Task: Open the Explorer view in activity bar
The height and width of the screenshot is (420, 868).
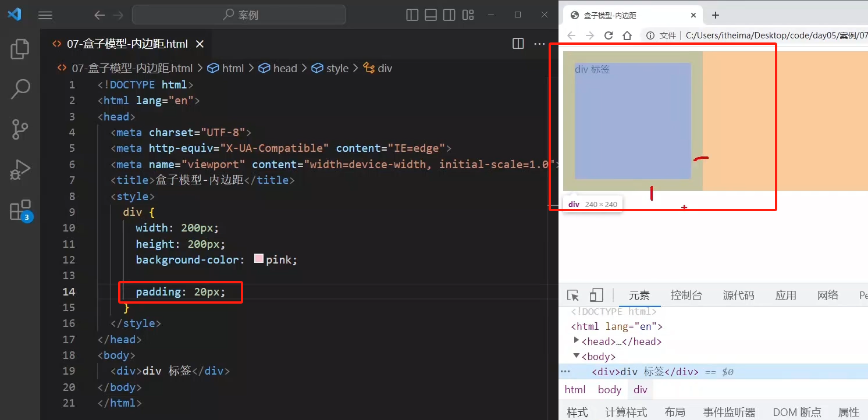Action: tap(20, 49)
